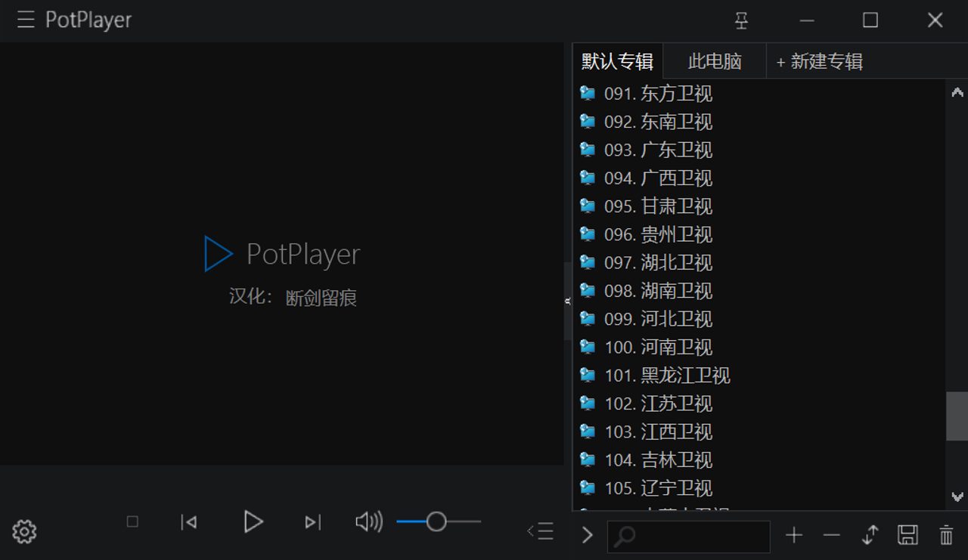Select 104. 吉林卫视 in the playlist

coord(759,459)
